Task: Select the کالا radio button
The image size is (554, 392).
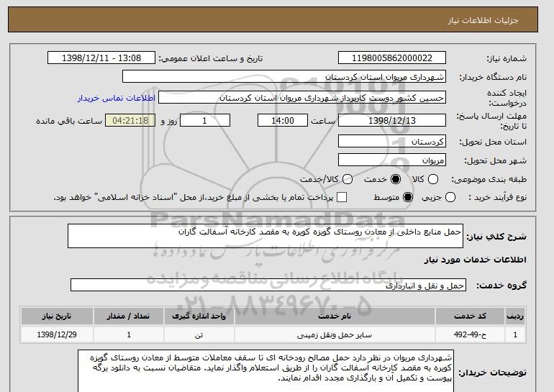Action: pos(433,179)
